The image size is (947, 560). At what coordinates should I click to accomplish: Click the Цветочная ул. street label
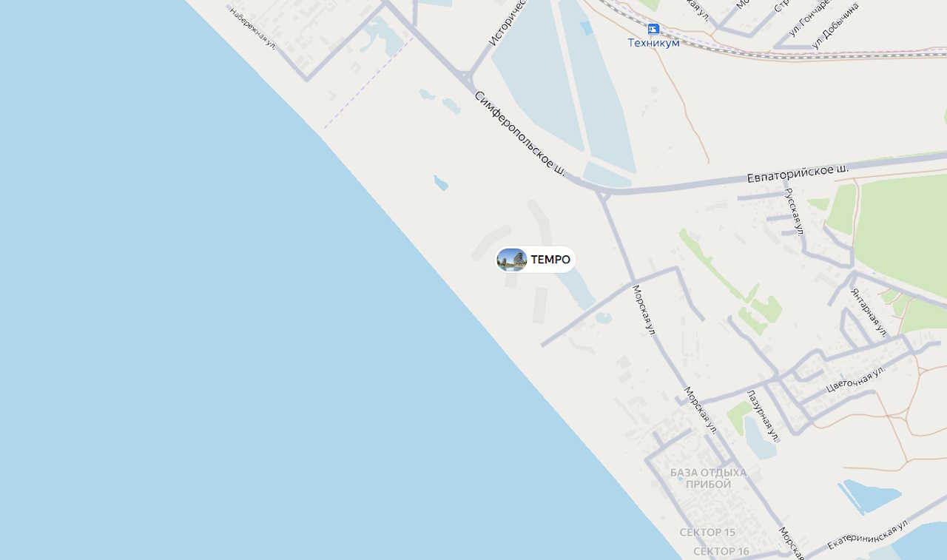[855, 379]
